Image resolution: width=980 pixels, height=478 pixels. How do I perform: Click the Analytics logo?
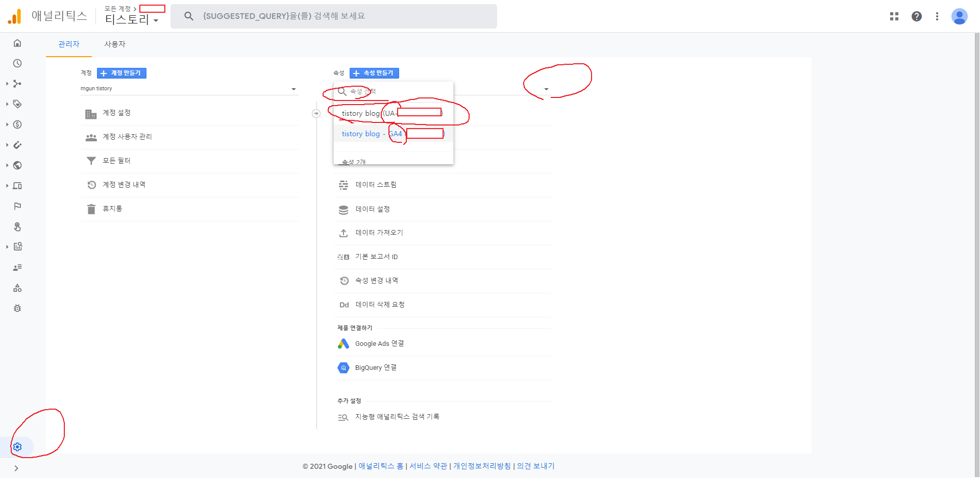pyautogui.click(x=15, y=16)
